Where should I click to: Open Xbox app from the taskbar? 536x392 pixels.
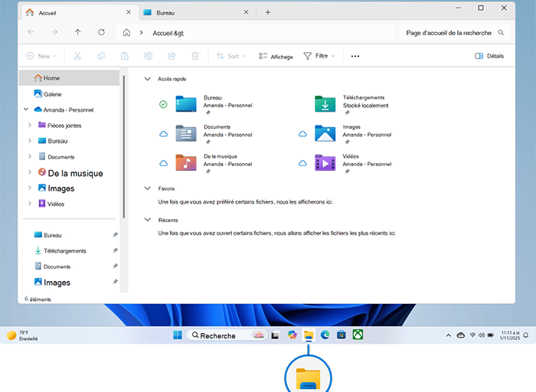pyautogui.click(x=358, y=335)
